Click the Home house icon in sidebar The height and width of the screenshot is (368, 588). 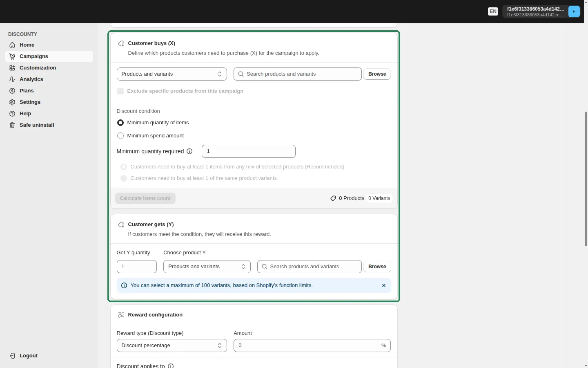pyautogui.click(x=12, y=45)
